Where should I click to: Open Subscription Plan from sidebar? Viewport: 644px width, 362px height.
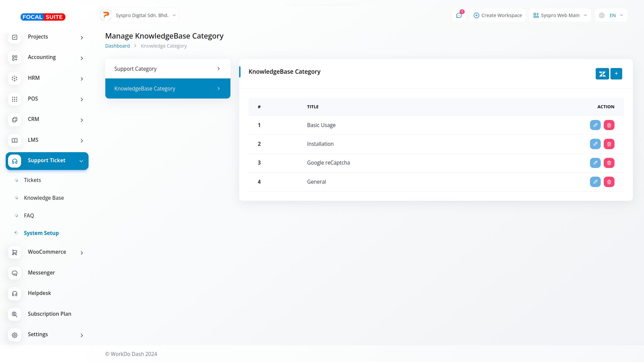pyautogui.click(x=49, y=314)
